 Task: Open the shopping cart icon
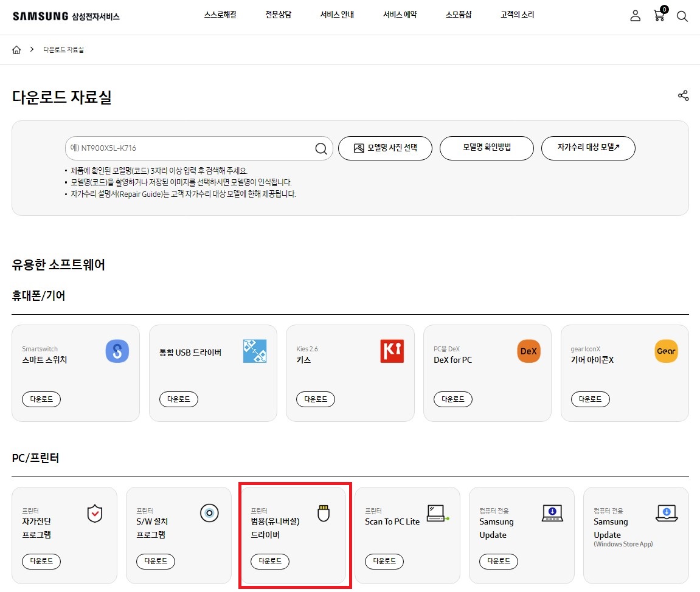(660, 14)
